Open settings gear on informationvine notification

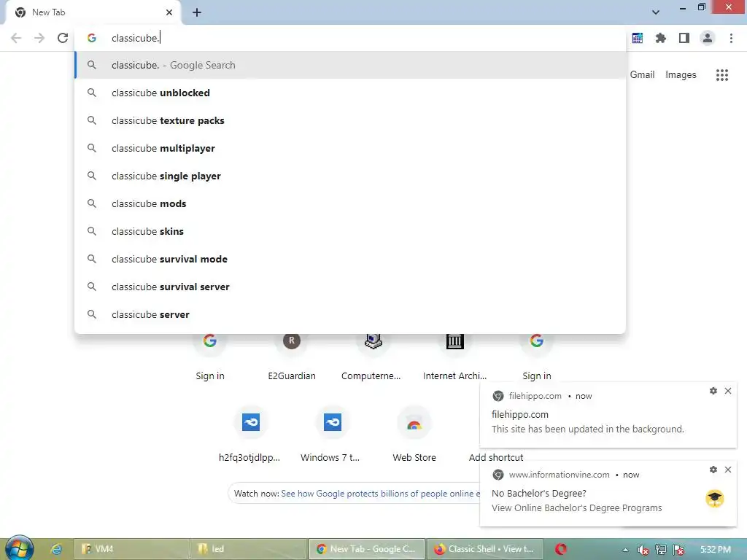point(713,470)
